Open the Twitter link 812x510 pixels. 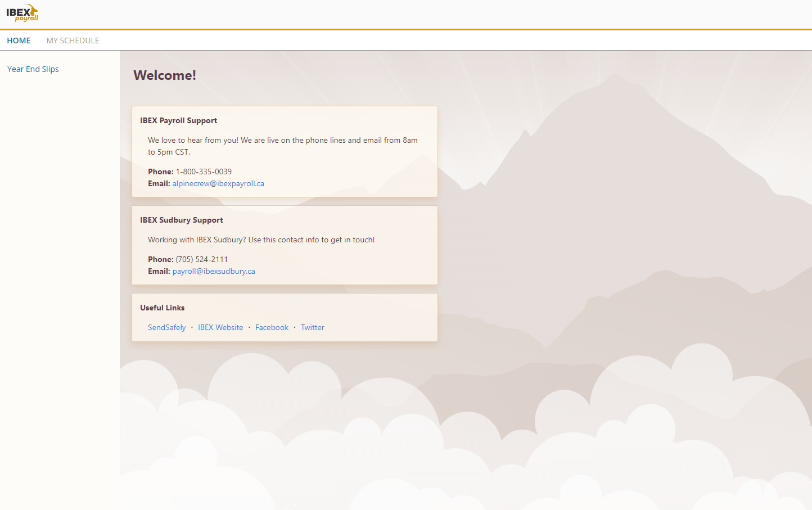click(x=312, y=327)
